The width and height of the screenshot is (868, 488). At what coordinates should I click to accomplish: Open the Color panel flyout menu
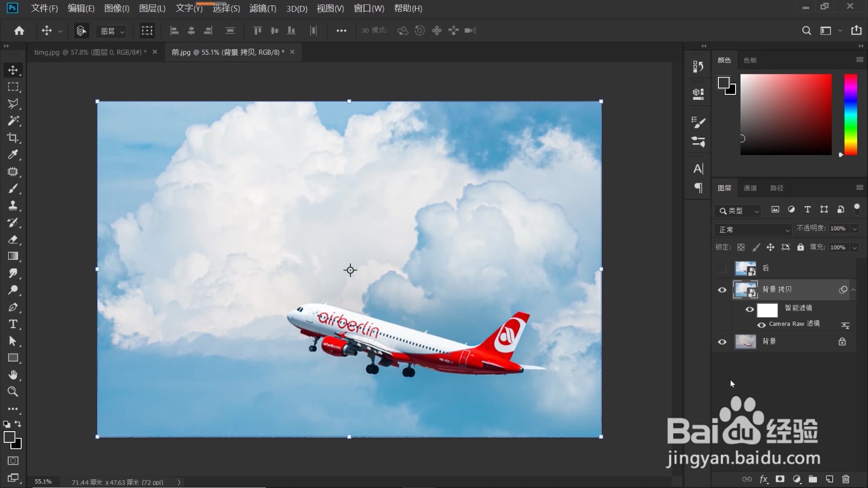859,60
